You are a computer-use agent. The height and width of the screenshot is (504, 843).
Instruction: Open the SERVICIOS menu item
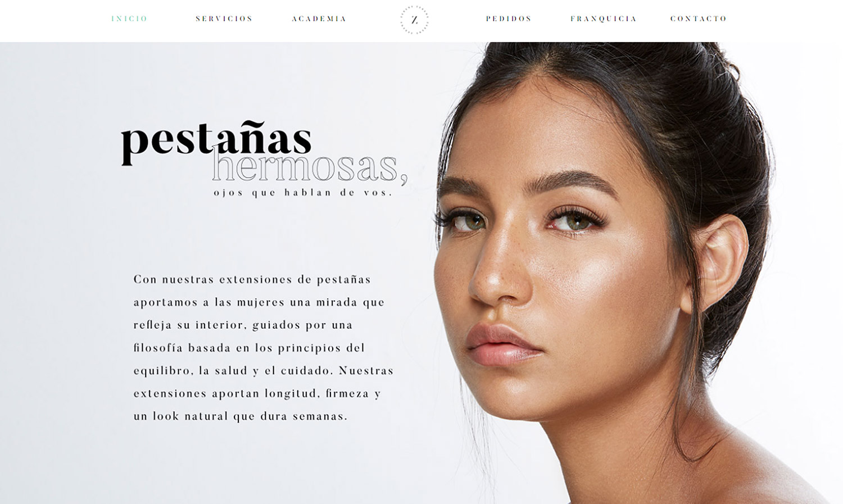224,19
